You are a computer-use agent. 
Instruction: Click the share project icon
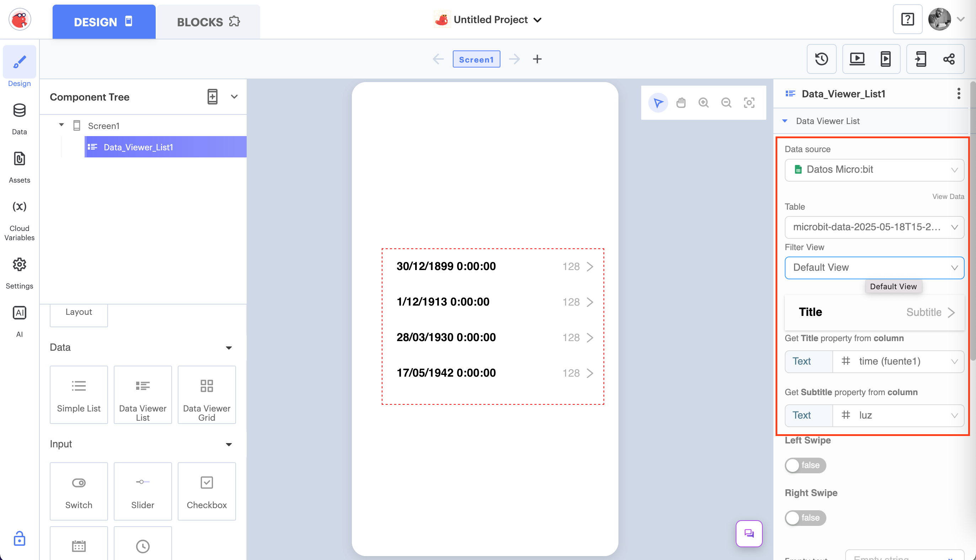coord(949,59)
